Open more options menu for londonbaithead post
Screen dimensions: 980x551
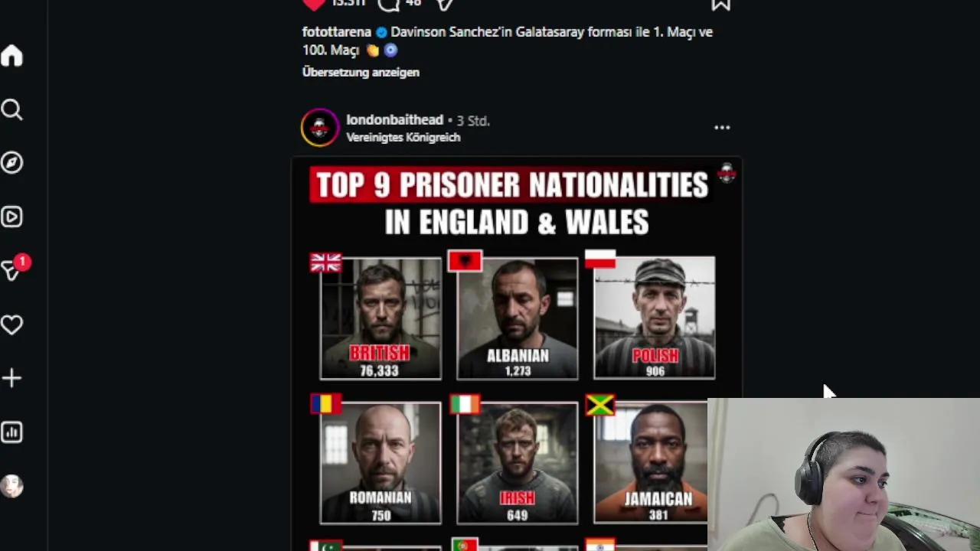point(722,128)
